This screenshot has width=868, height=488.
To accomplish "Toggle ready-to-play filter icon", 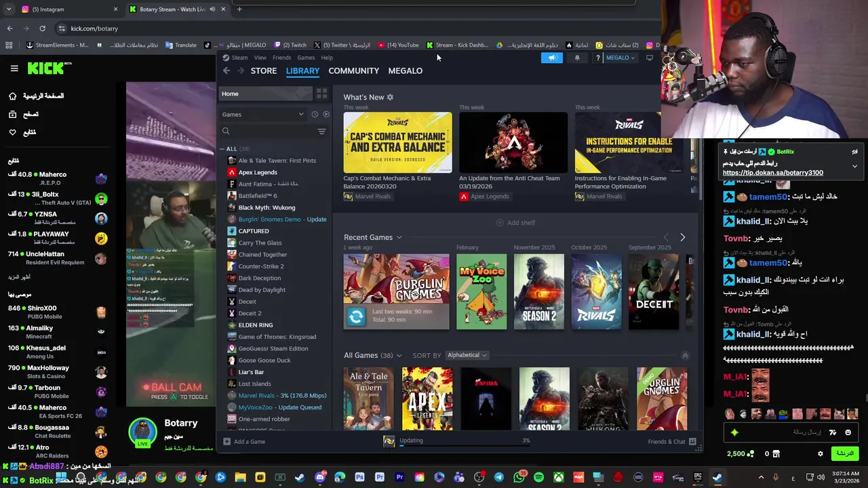I will click(326, 114).
